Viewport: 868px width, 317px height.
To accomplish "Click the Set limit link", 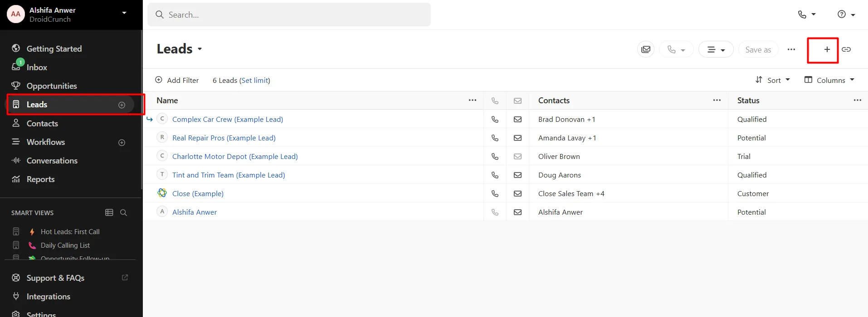I will [x=255, y=81].
